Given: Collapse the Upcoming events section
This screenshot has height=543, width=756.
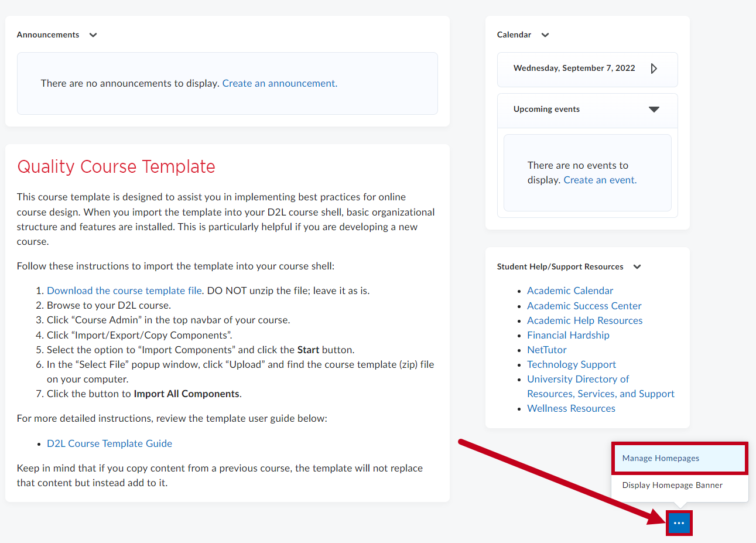Looking at the screenshot, I should (654, 109).
